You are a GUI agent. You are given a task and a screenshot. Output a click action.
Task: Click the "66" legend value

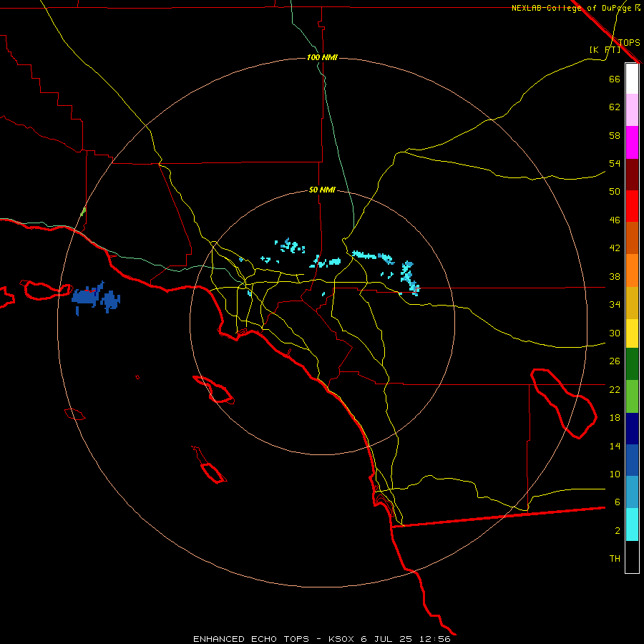[x=615, y=79]
